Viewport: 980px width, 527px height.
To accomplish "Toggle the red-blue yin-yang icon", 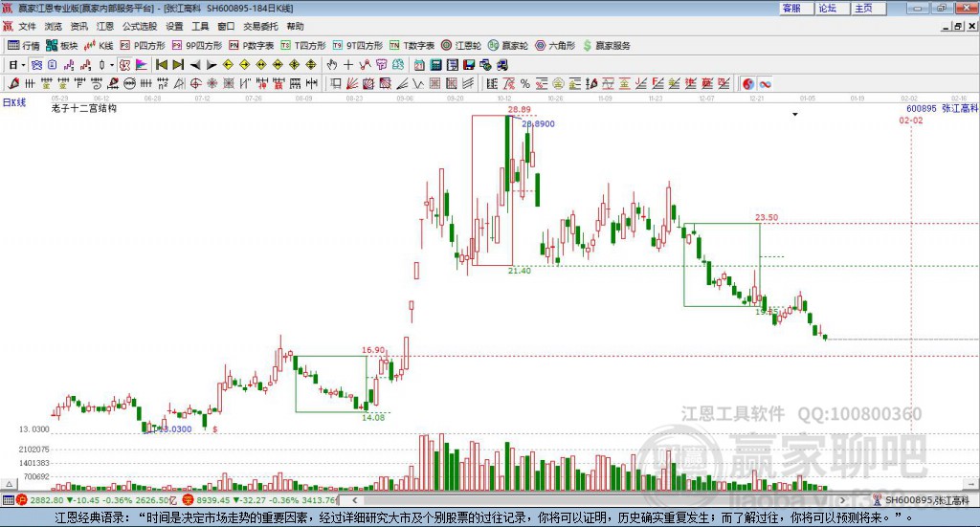I will point(748,83).
